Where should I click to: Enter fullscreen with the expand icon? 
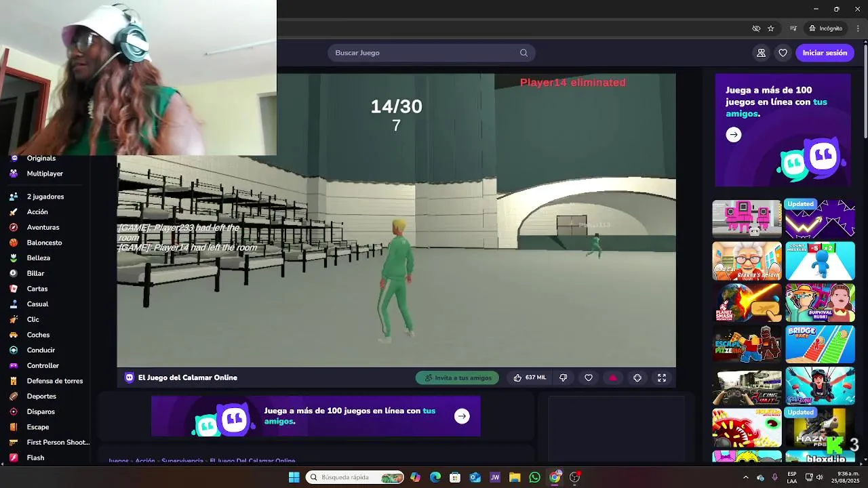point(662,378)
